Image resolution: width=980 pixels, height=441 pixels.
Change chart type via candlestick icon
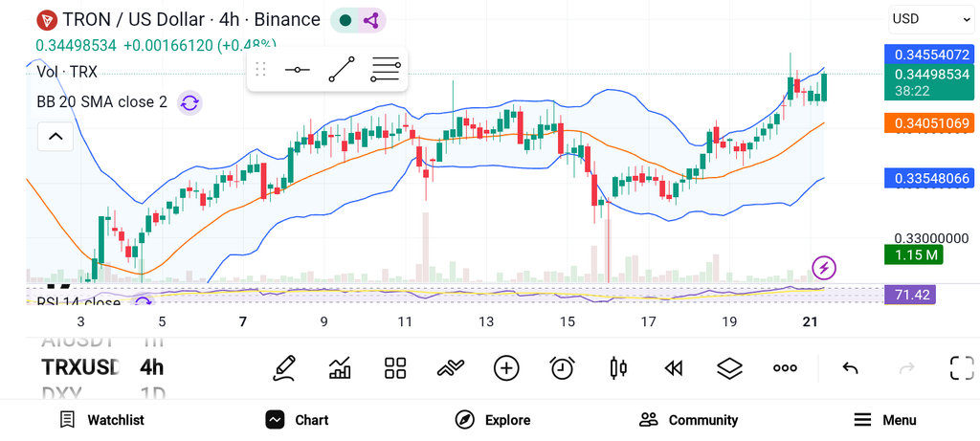[617, 368]
